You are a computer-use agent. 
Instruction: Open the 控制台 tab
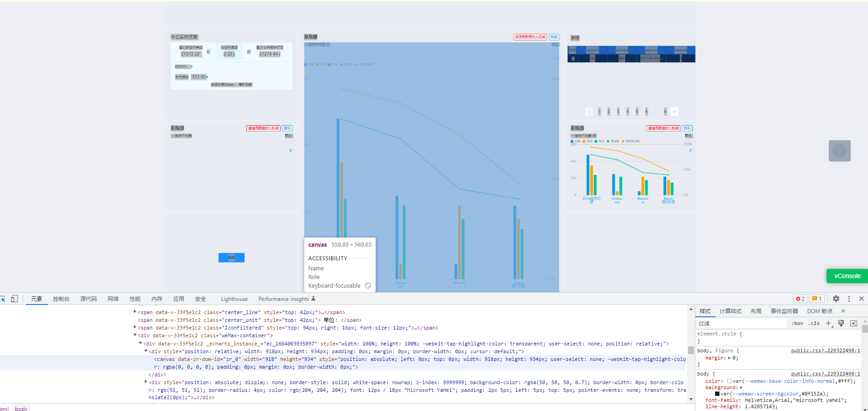pyautogui.click(x=61, y=299)
